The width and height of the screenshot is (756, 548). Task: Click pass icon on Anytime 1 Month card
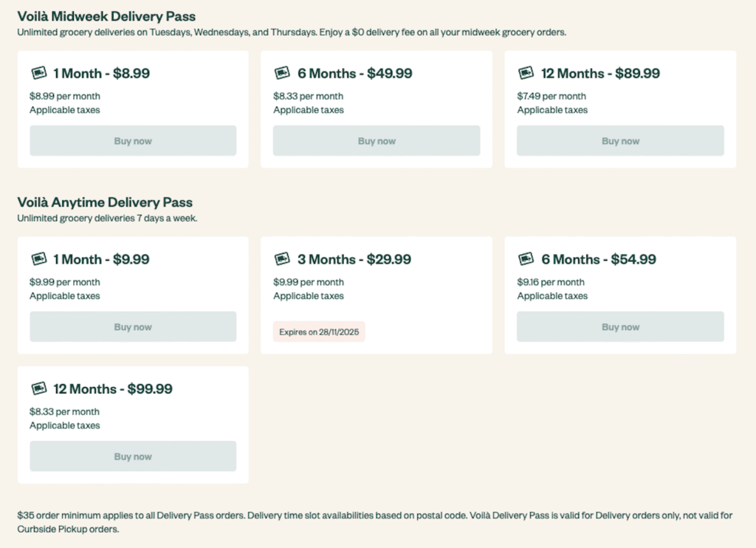(x=39, y=259)
